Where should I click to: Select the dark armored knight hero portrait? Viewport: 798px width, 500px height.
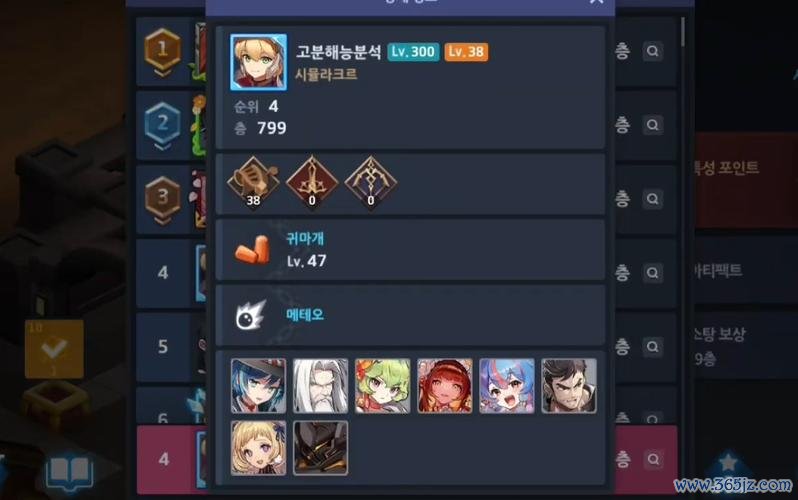coord(321,448)
